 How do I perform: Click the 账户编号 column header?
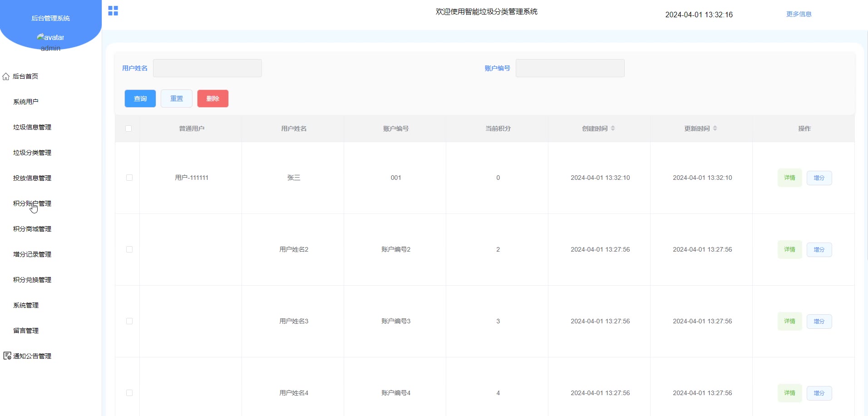396,129
